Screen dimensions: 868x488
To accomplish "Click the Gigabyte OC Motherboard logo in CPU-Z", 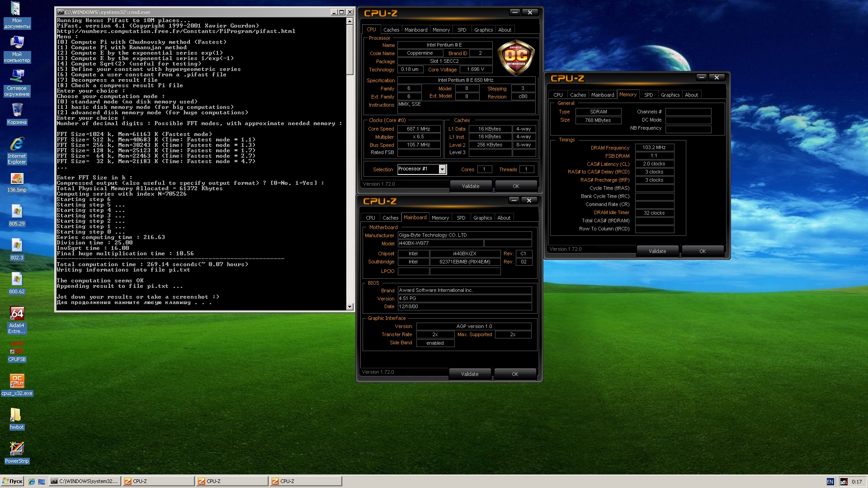I will tap(516, 58).
